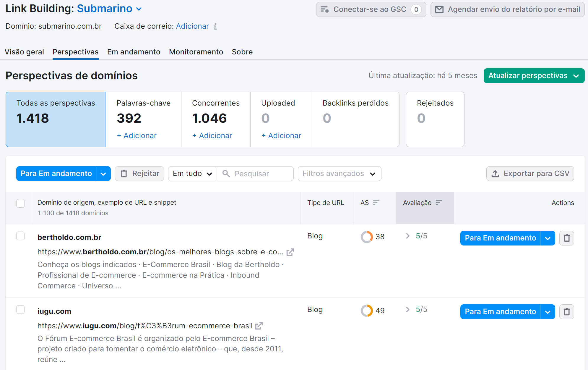Select the Perspectivas tab

click(76, 52)
